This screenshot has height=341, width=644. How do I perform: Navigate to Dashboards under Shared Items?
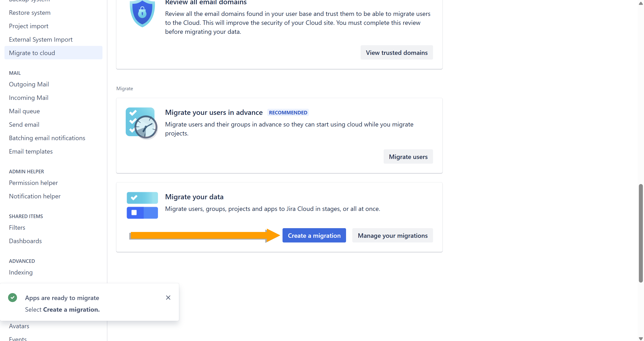click(25, 241)
